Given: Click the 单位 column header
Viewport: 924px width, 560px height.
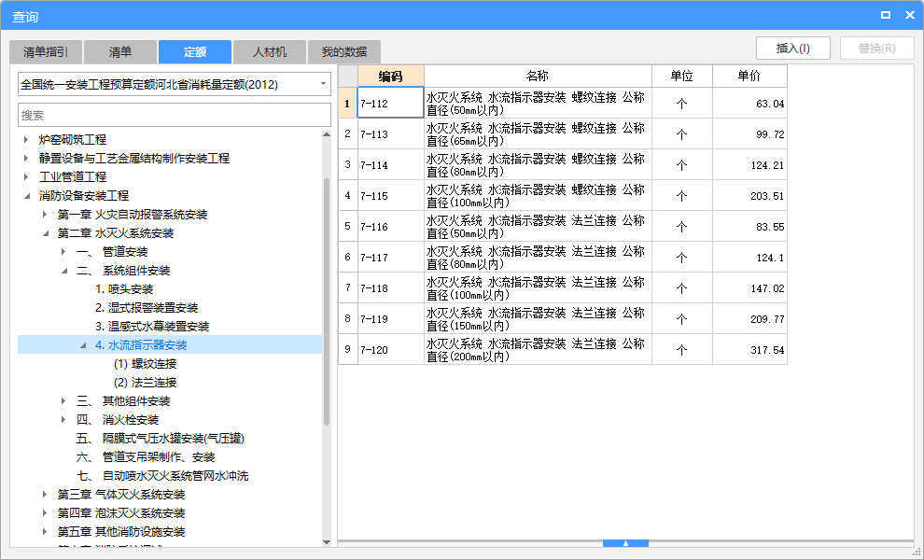Looking at the screenshot, I should tap(682, 76).
